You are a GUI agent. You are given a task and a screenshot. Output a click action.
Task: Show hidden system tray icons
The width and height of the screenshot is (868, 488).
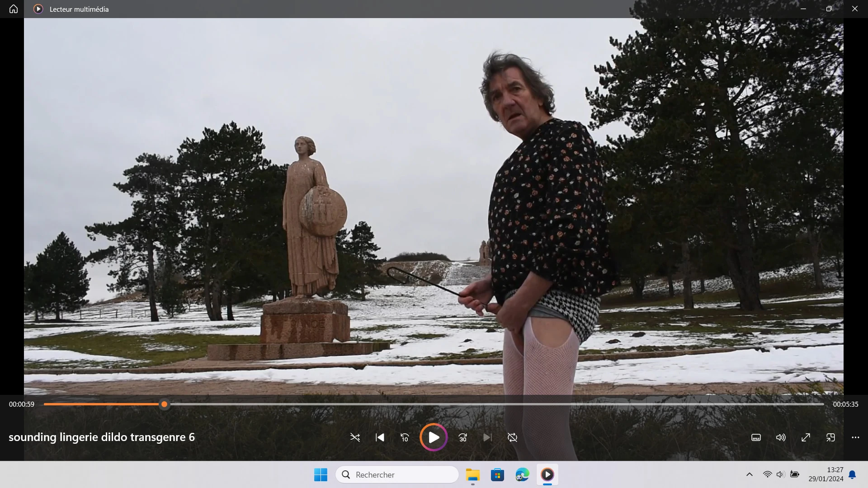point(749,474)
